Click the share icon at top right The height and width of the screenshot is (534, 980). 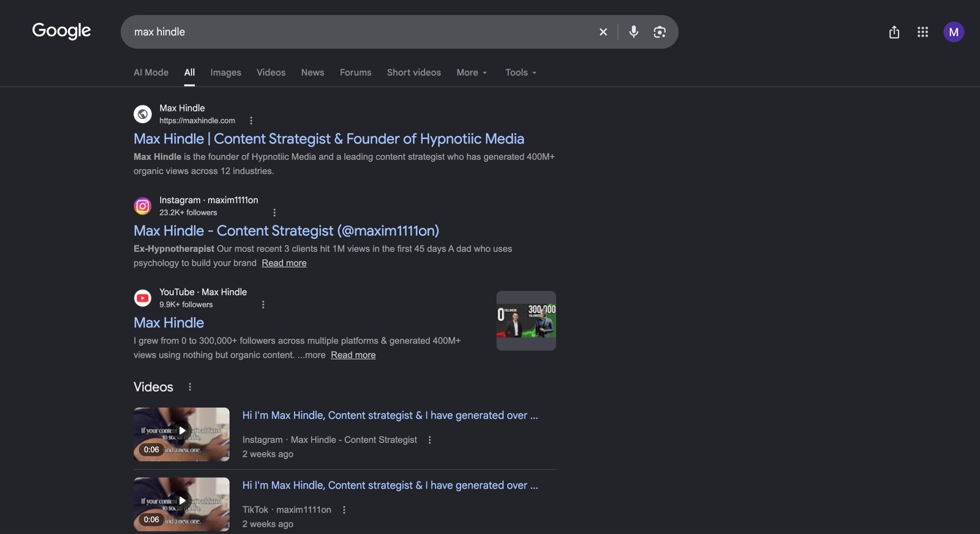894,32
